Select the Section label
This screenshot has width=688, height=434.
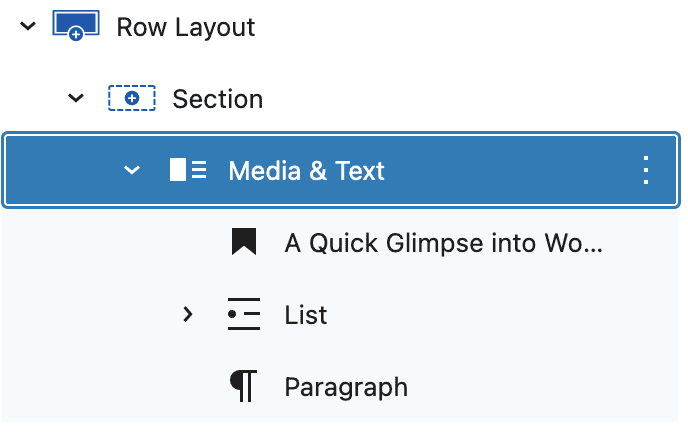[218, 99]
